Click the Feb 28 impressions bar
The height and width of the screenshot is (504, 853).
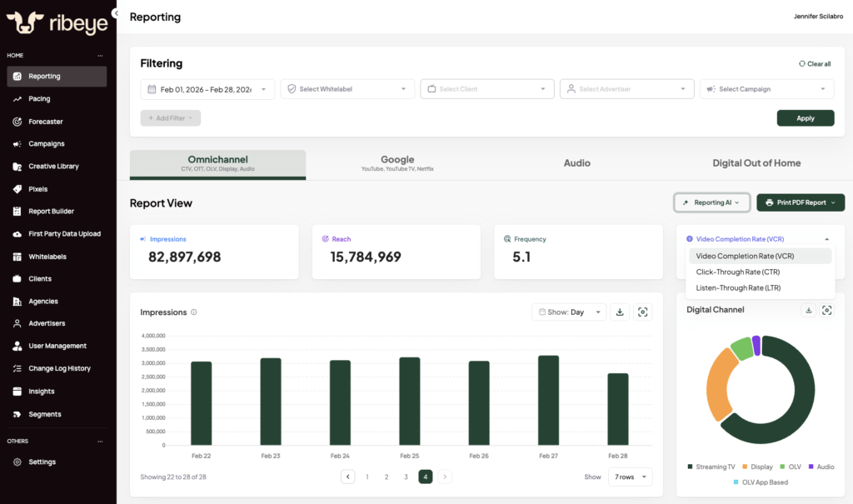618,409
